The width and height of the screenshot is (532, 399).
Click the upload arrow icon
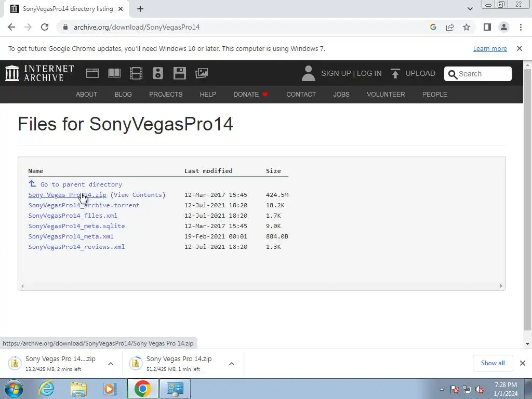pos(395,73)
